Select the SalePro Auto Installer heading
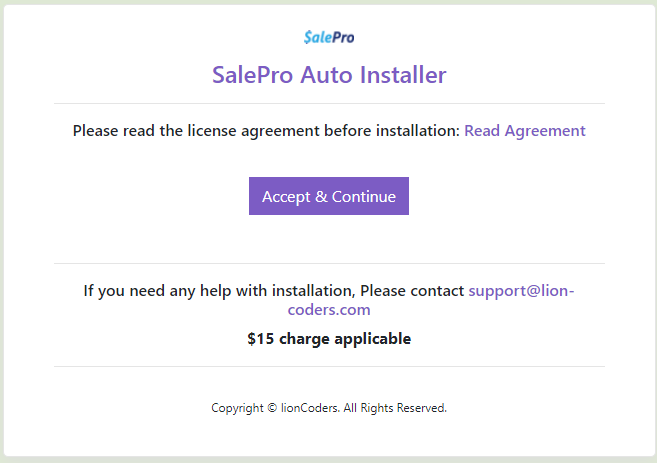This screenshot has height=463, width=657. pos(329,75)
